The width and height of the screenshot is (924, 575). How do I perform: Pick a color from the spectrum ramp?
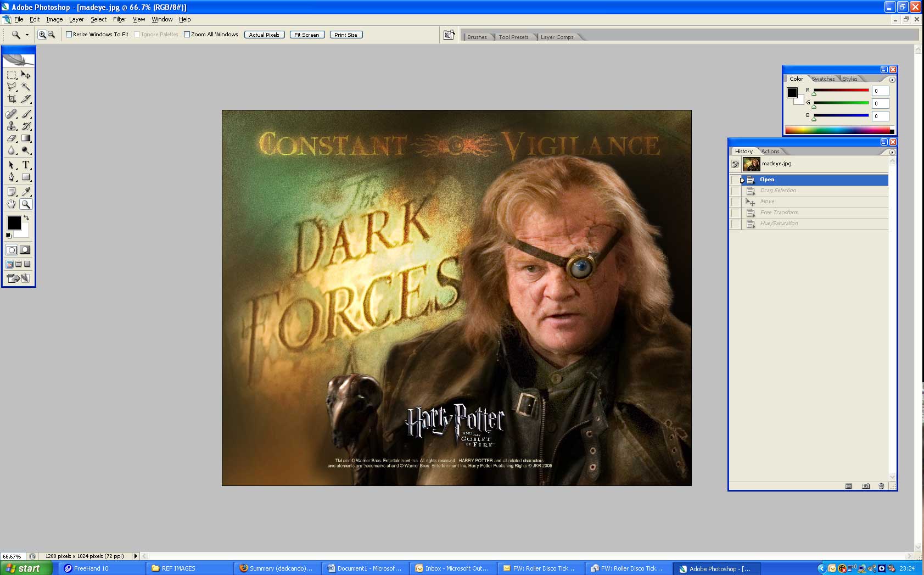839,130
